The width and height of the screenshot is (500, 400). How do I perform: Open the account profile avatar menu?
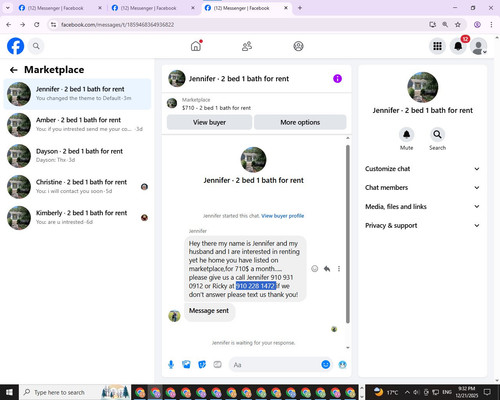[x=479, y=46]
